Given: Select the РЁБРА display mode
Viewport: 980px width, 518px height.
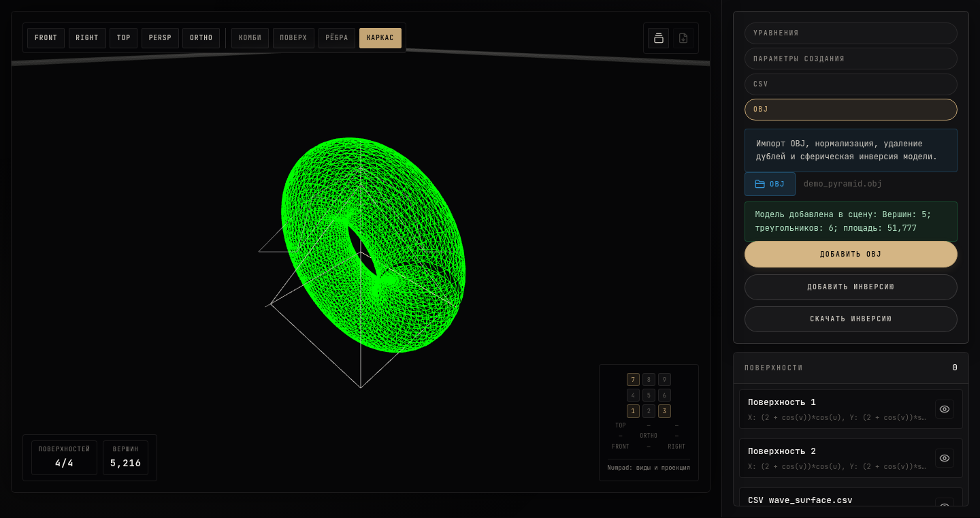Looking at the screenshot, I should 337,38.
